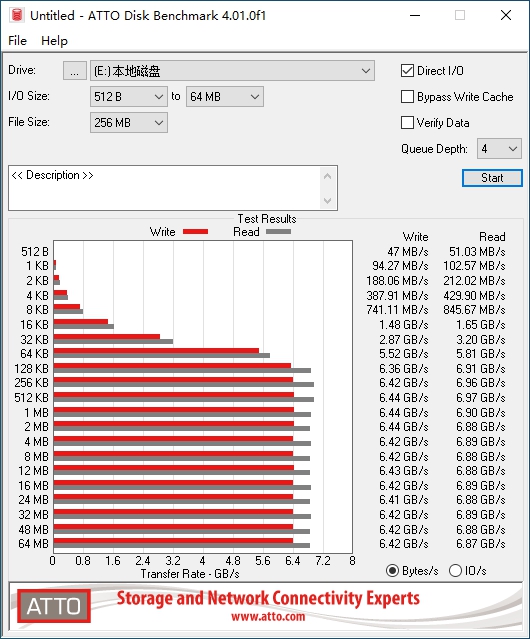The width and height of the screenshot is (530, 639).
Task: Click the Description box scroll up arrow
Action: tap(328, 176)
